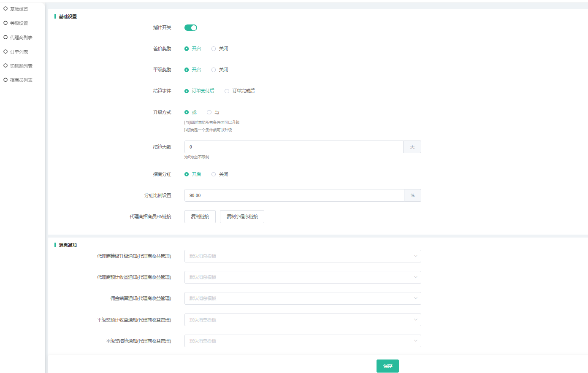The height and width of the screenshot is (373, 588).
Task: Open 销售额列表 sidebar entry
Action: (21, 66)
